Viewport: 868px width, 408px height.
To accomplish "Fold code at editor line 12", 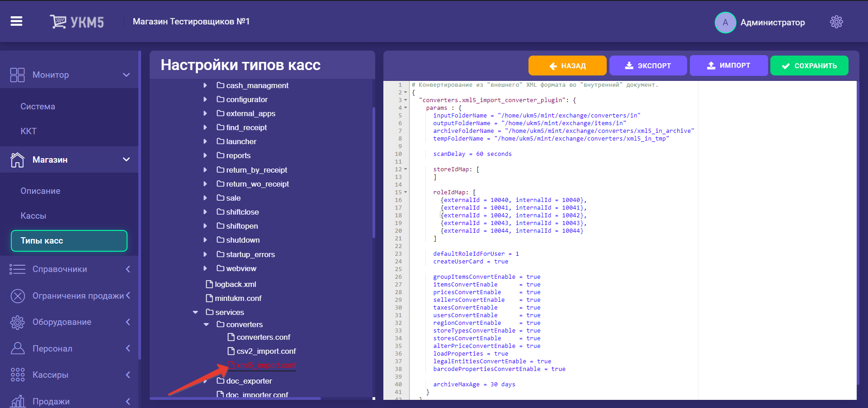I will pos(406,169).
